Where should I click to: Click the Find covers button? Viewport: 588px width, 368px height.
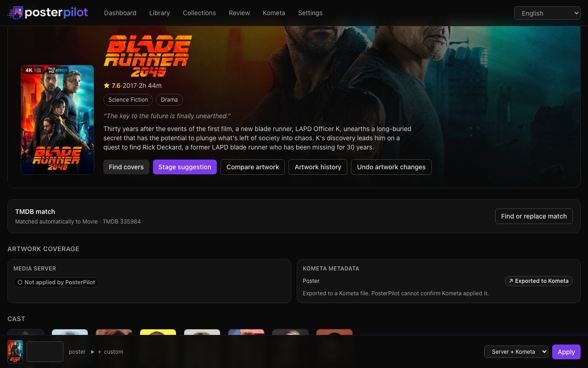[x=126, y=167]
